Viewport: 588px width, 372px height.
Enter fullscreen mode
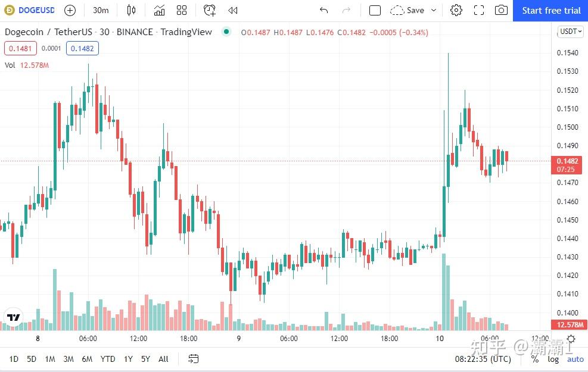pyautogui.click(x=479, y=10)
